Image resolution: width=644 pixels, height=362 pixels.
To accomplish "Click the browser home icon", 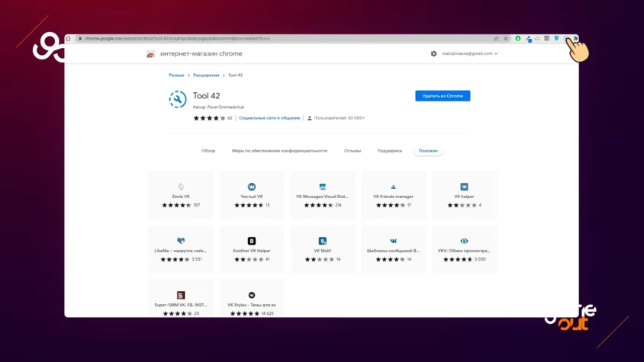I will 68,38.
